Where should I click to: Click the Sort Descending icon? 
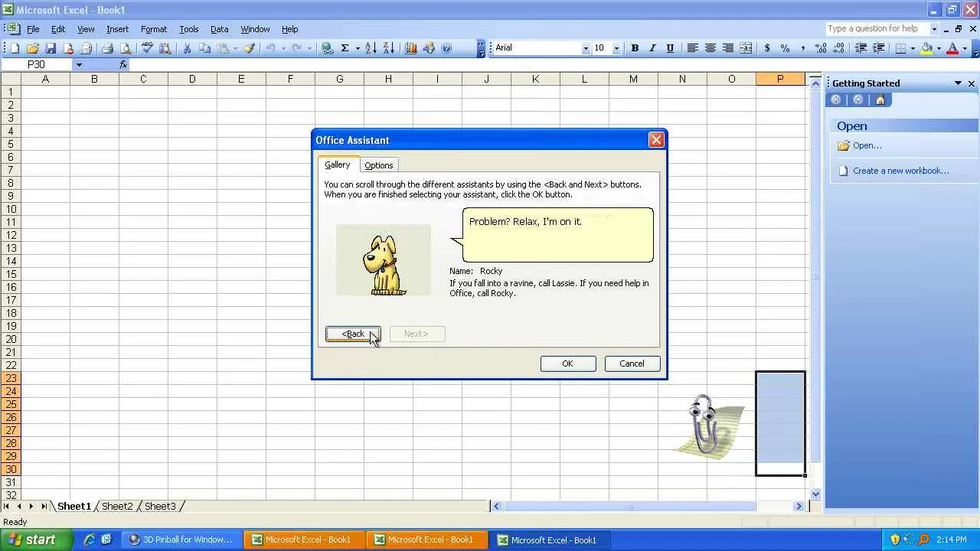tap(389, 48)
